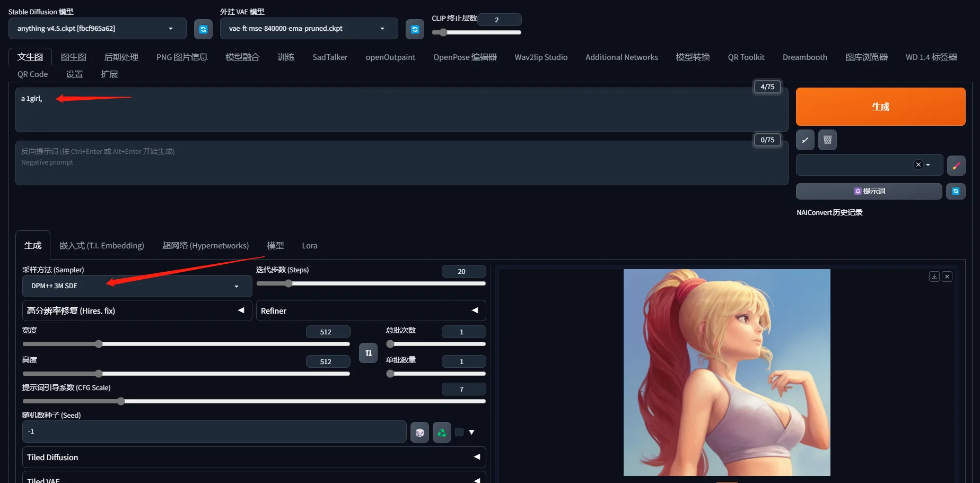Swap width and height values
980x483 pixels.
(x=368, y=353)
